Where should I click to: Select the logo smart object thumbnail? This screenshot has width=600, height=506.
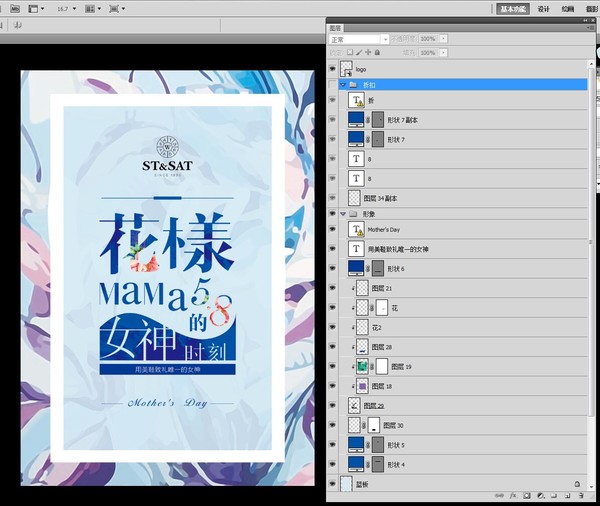point(346,69)
